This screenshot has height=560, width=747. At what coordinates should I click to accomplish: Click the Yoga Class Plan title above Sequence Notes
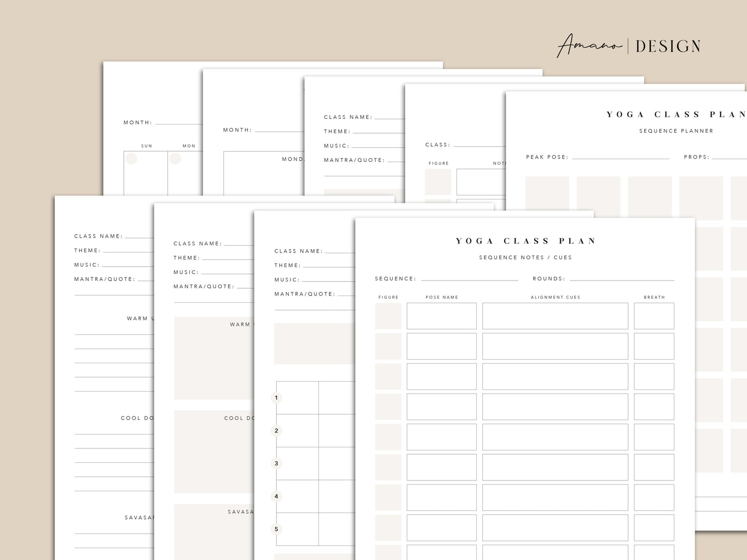(x=525, y=241)
